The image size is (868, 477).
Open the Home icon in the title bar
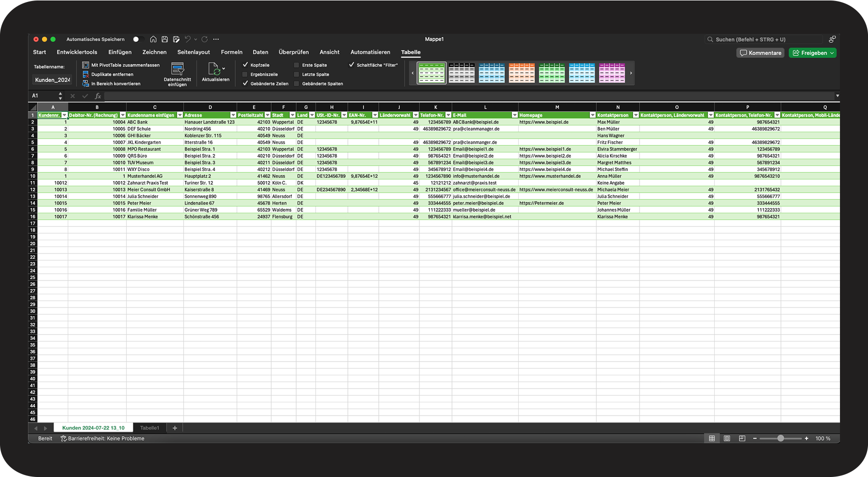(x=153, y=39)
